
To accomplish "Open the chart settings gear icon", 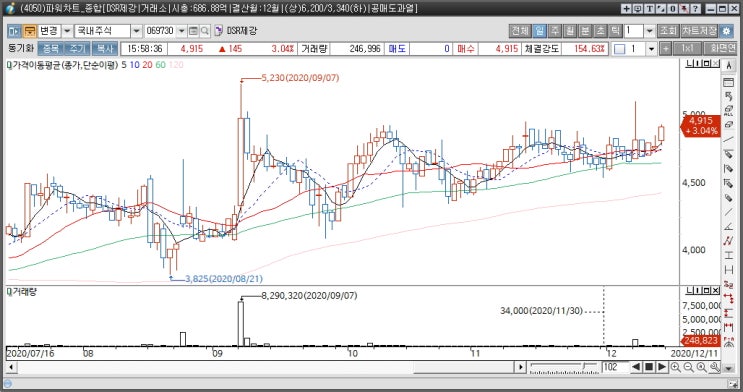I will [x=726, y=31].
